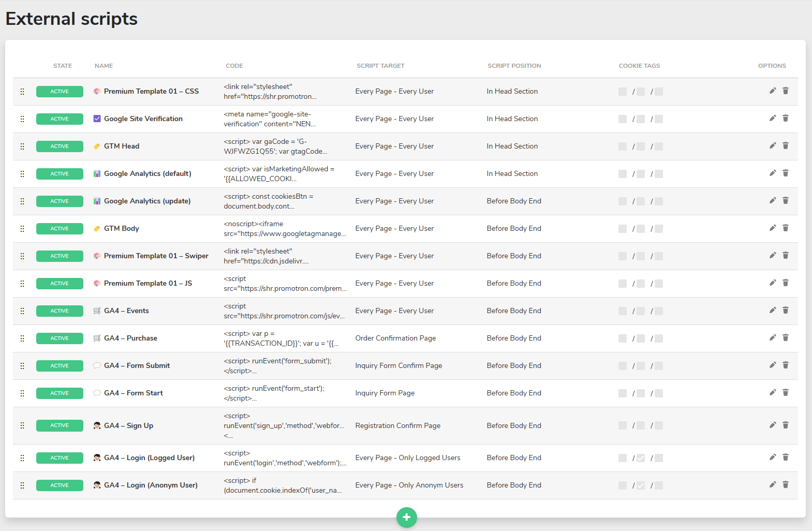Edit the GTM Body script
This screenshot has width=812, height=531.
[773, 228]
